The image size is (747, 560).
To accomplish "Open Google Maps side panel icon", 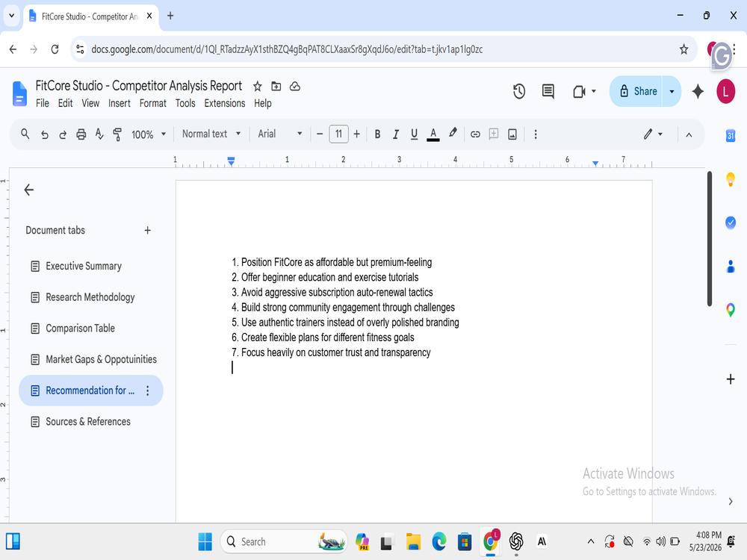I will pos(731,310).
